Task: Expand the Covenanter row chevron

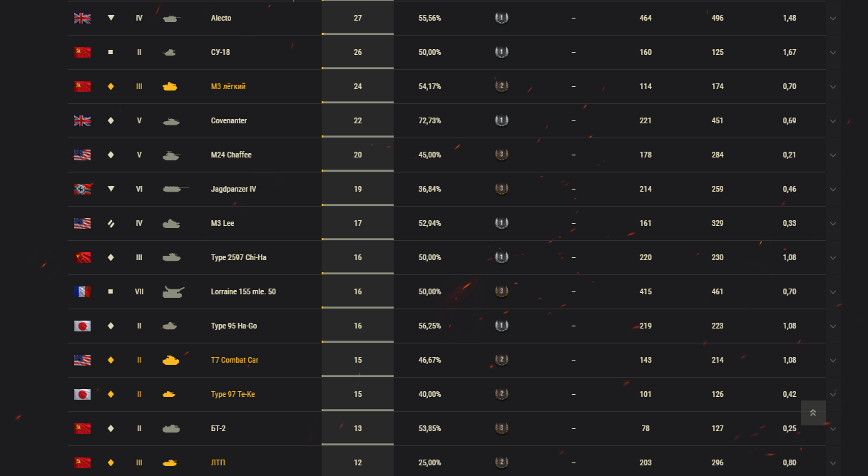Action: click(832, 121)
